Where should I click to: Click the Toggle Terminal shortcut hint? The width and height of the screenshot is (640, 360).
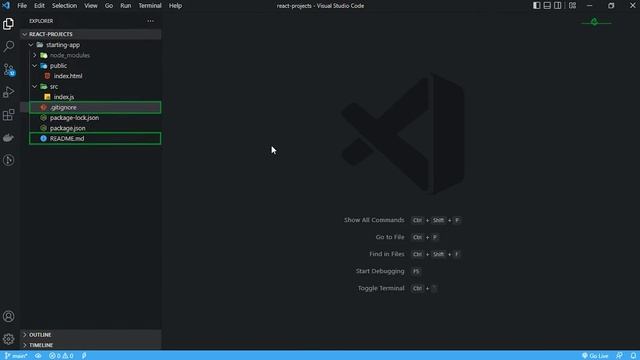pos(398,288)
